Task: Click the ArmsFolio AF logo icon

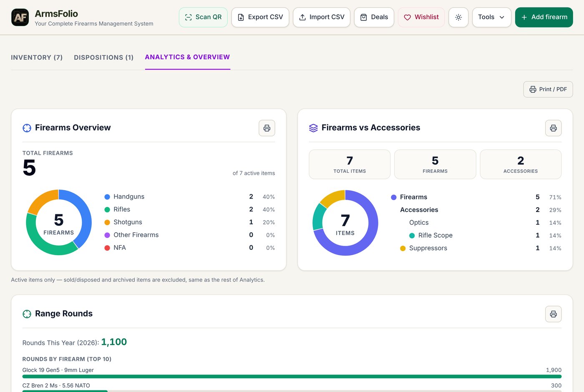Action: (x=20, y=17)
